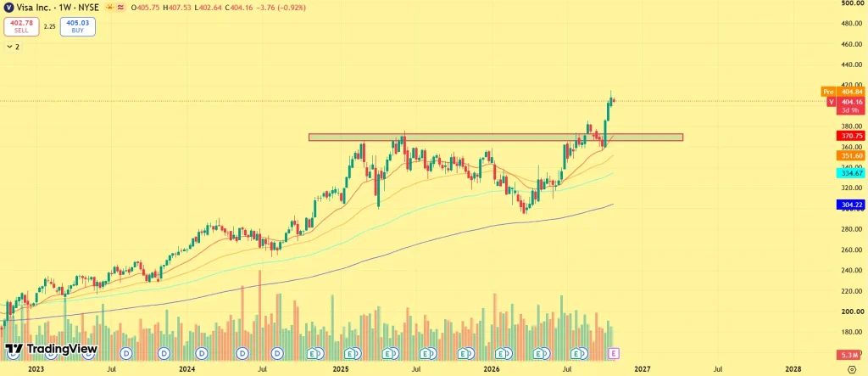Click the earnings marker just after the 2025 label

[352, 353]
